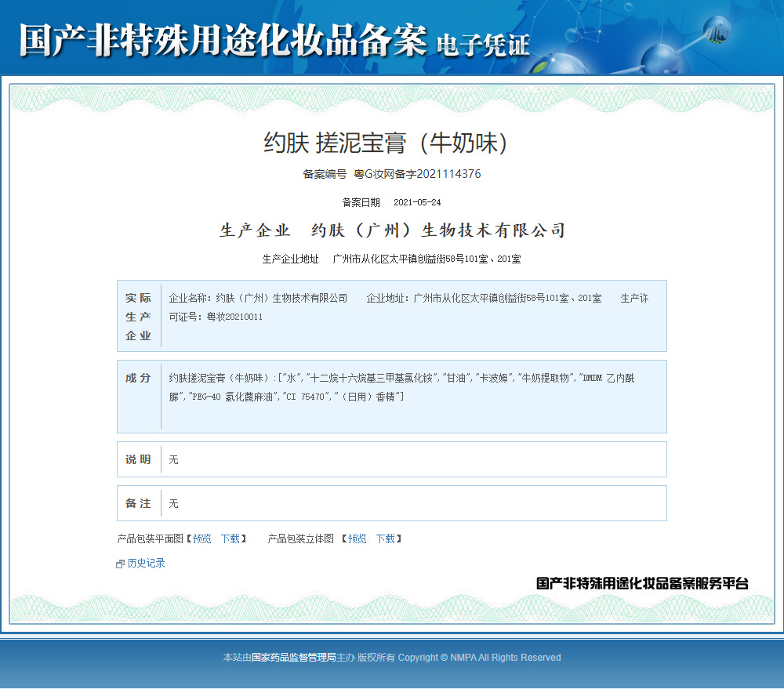
Task: Click the 成分 section label
Action: click(x=138, y=378)
